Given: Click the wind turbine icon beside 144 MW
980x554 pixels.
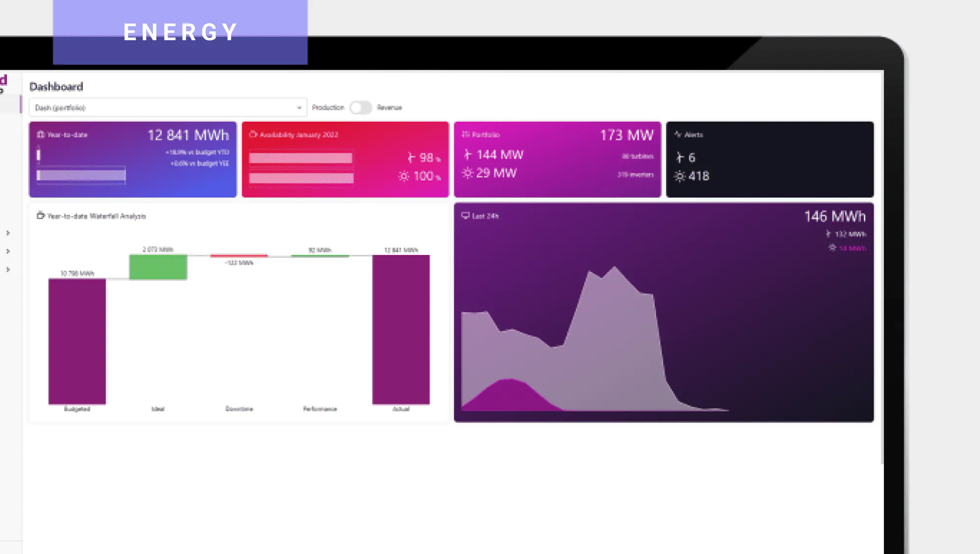Looking at the screenshot, I should 467,154.
